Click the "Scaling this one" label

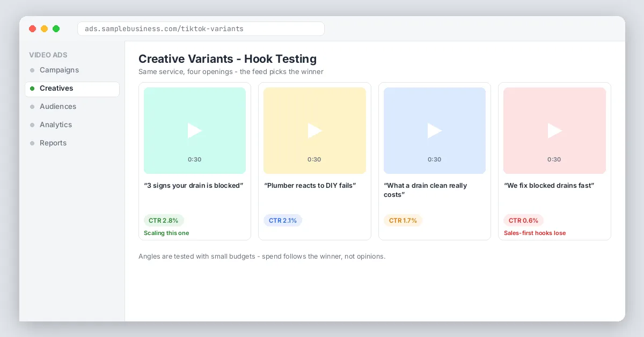(x=166, y=233)
